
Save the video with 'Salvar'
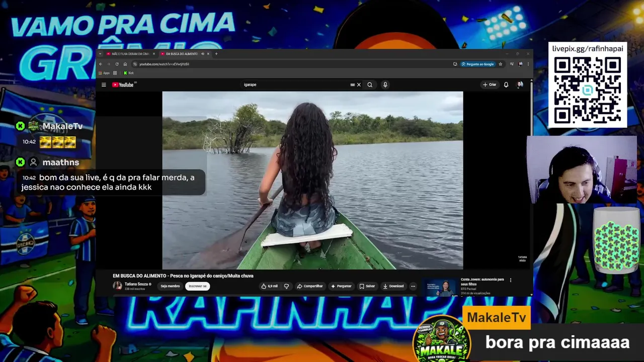[367, 286]
